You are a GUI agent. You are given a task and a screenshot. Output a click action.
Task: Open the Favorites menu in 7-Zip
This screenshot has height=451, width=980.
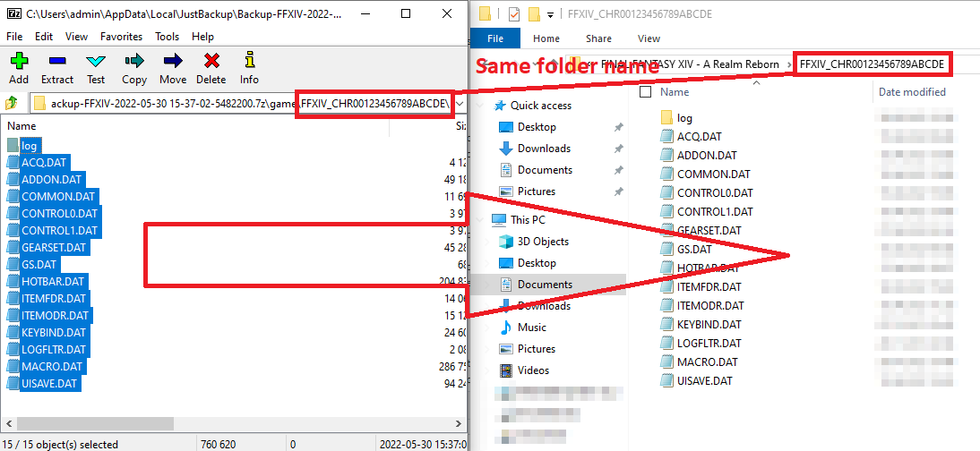(121, 37)
